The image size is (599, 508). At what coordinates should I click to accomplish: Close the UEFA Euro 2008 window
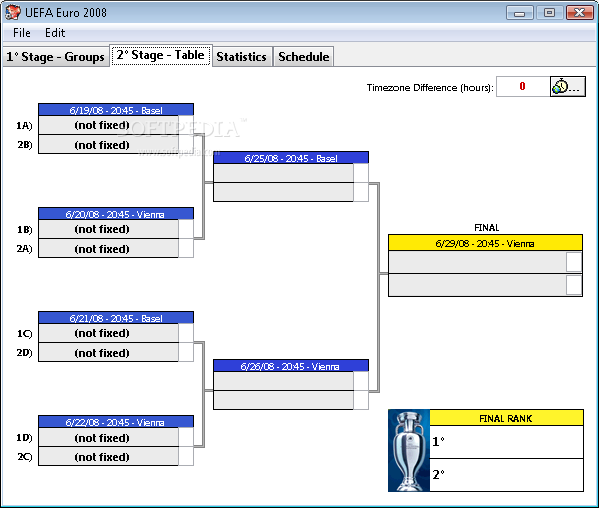point(580,13)
